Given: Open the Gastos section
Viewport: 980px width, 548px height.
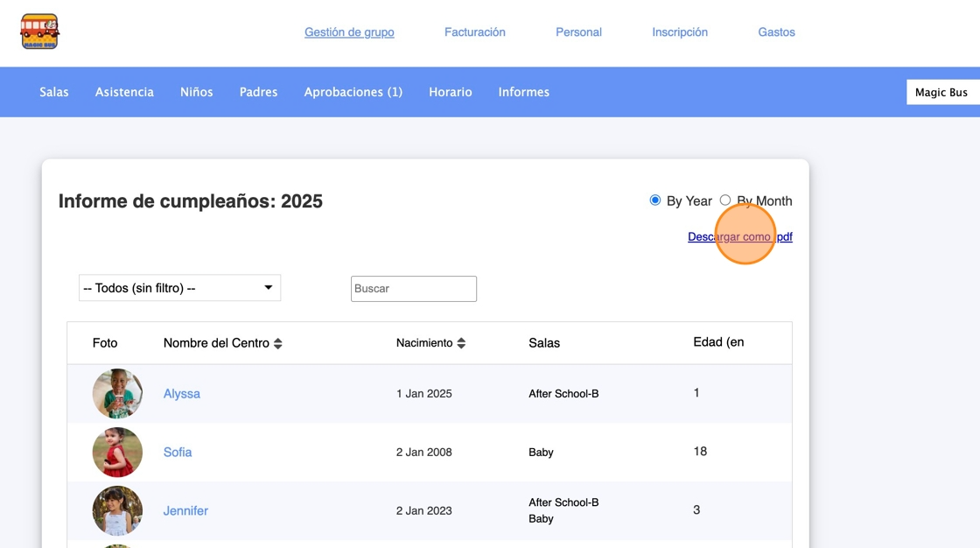Looking at the screenshot, I should (776, 32).
